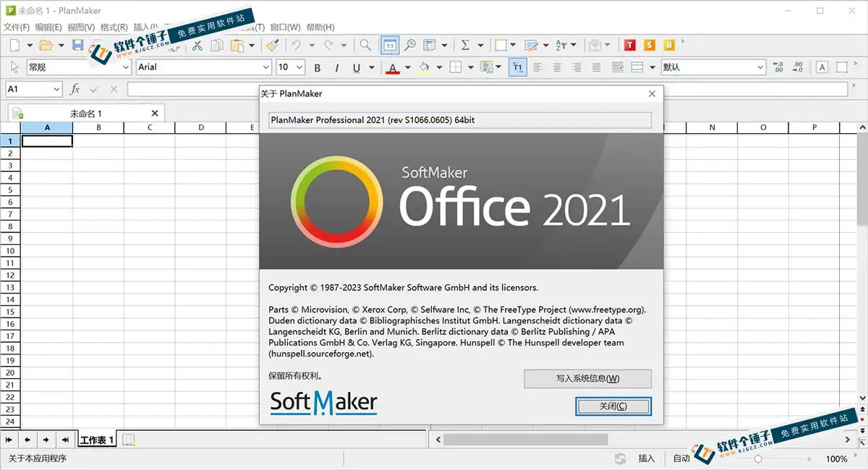Screen dimensions: 868x470
Task: Switch to the 未命名 1 document tab
Action: (x=86, y=114)
